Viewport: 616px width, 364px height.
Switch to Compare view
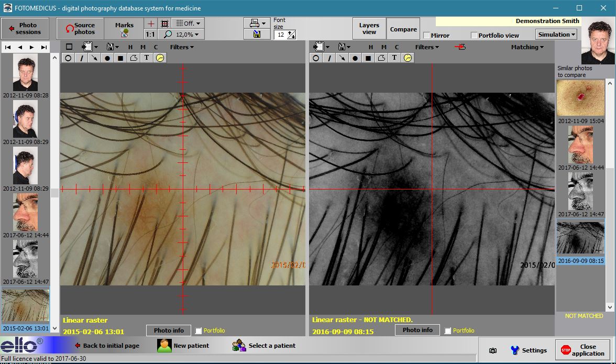(403, 29)
